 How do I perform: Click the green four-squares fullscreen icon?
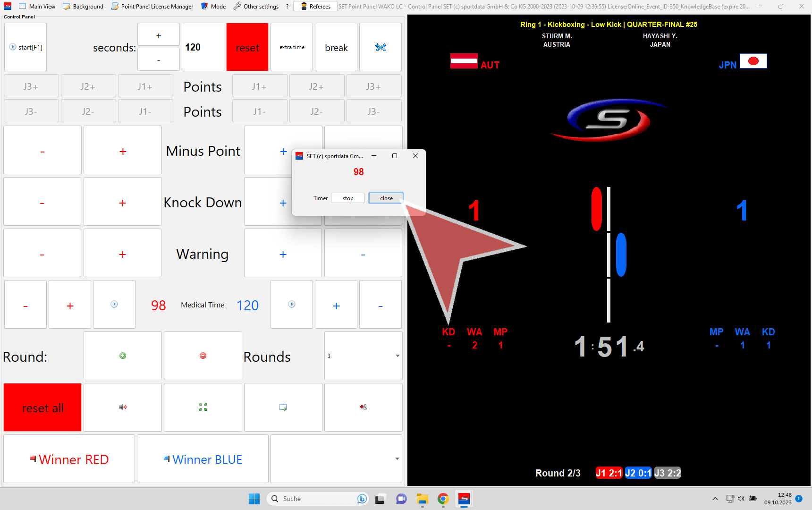click(x=203, y=407)
